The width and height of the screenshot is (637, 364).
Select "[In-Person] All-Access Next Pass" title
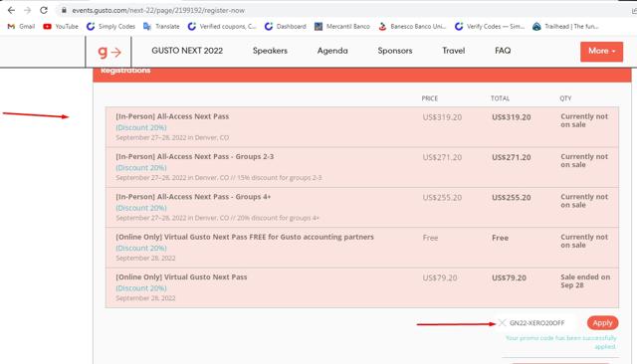click(172, 116)
